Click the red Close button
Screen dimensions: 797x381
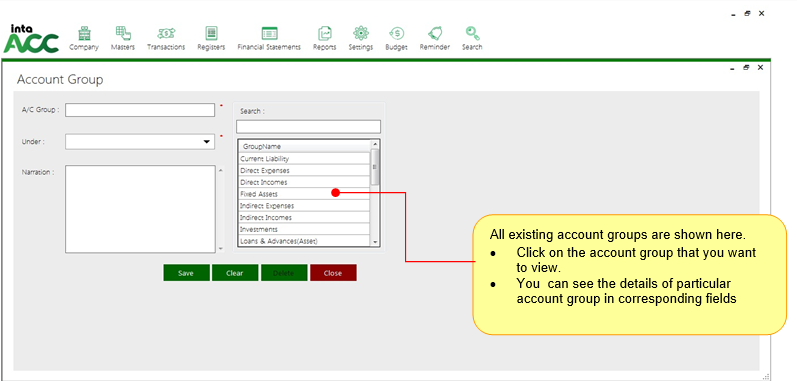pyautogui.click(x=333, y=273)
